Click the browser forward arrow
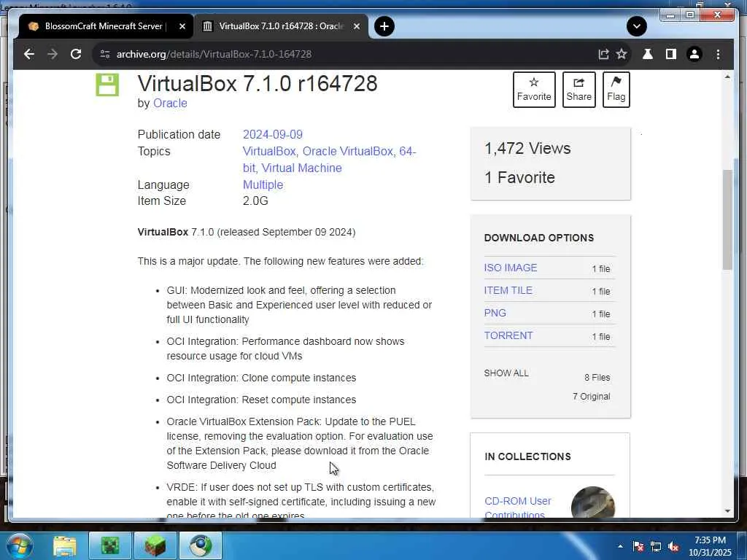The height and width of the screenshot is (560, 747). [x=53, y=54]
